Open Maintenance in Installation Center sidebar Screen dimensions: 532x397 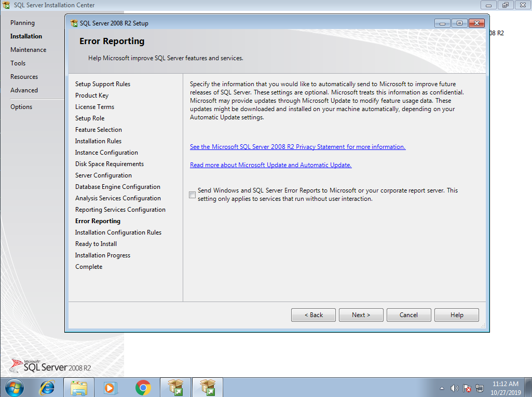(x=28, y=50)
